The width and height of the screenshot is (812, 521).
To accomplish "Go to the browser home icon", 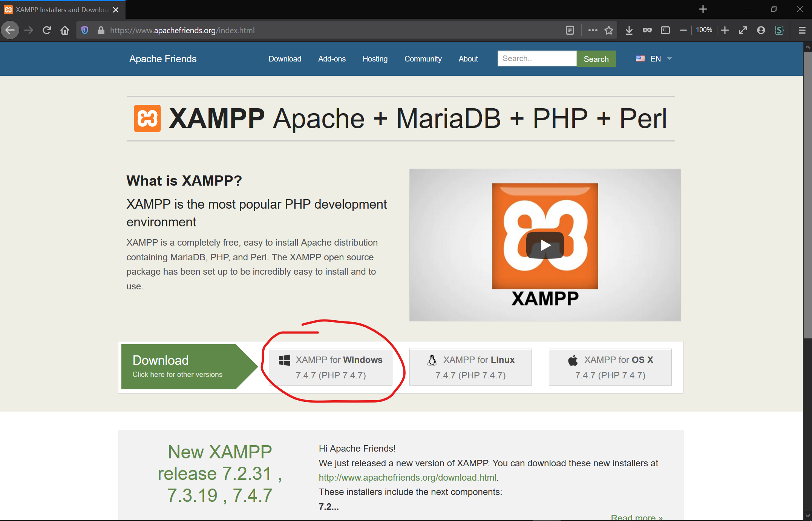I will (x=65, y=30).
